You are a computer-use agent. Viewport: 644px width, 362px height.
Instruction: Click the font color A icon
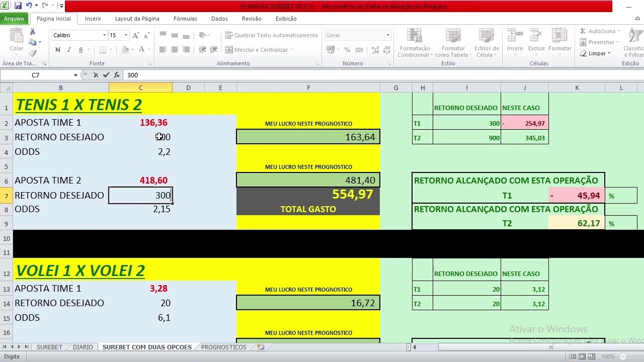click(x=141, y=50)
